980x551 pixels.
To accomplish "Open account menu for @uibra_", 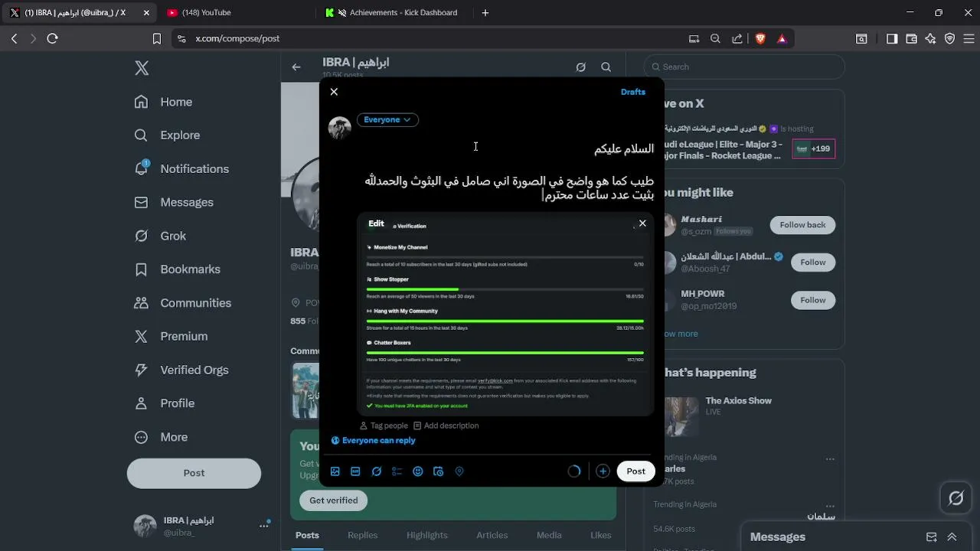I will [203, 526].
